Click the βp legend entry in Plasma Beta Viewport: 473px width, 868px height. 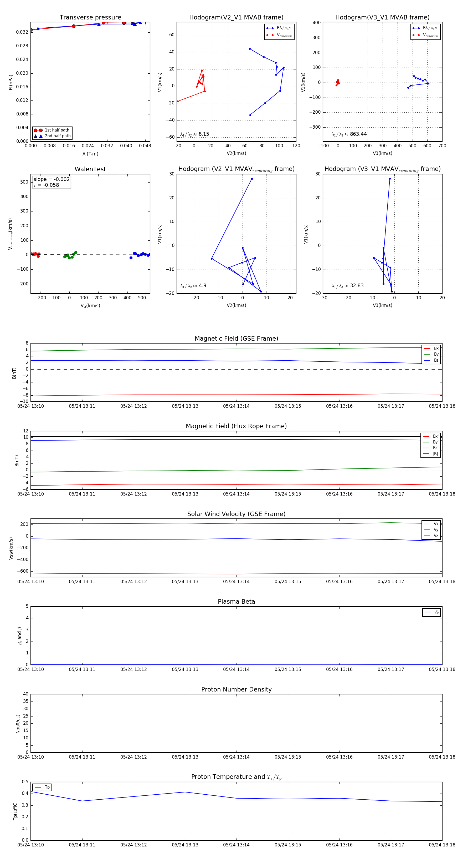[431, 612]
